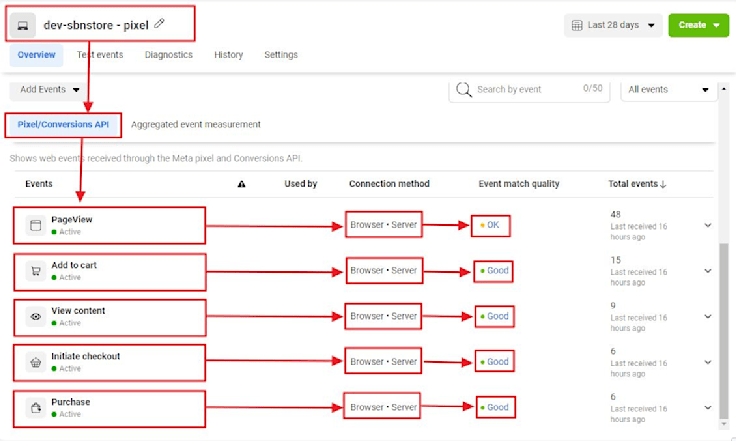This screenshot has width=736, height=441.
Task: Open the green Create dropdown button
Action: (x=699, y=25)
